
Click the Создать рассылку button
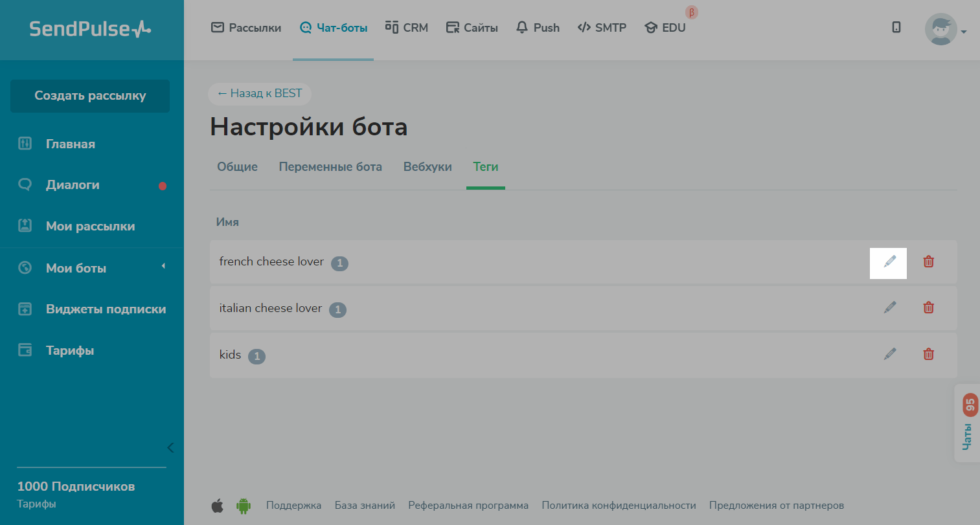click(90, 96)
